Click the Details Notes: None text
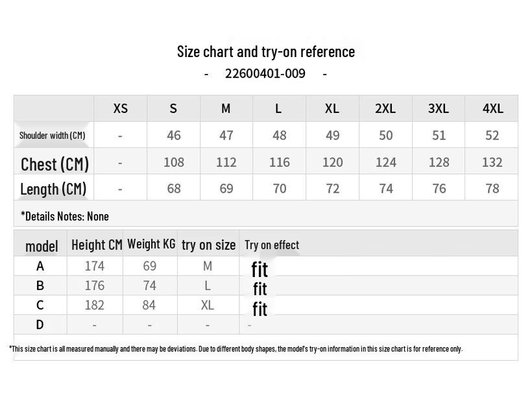 [65, 216]
